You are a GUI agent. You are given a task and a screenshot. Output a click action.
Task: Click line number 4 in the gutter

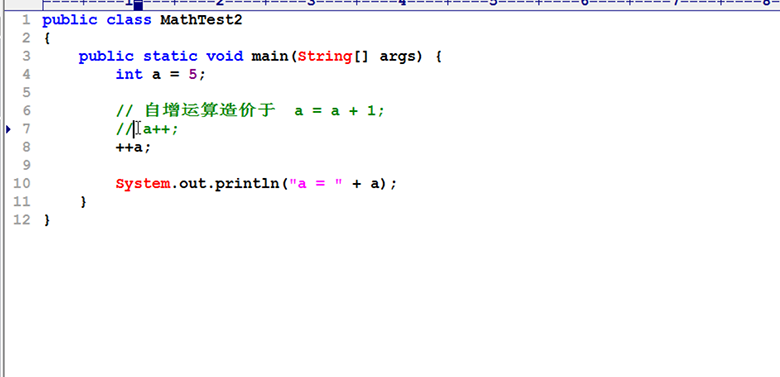click(26, 75)
